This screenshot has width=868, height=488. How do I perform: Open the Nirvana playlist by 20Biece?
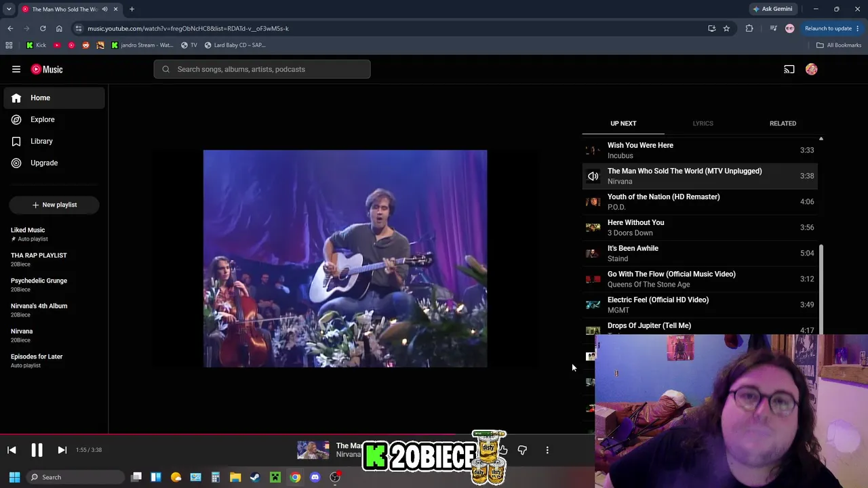point(54,335)
